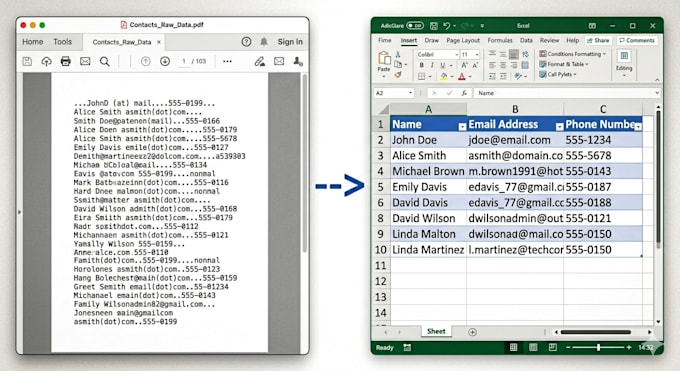680x371 pixels.
Task: Open the Data ribbon tab in Excel
Action: click(526, 40)
